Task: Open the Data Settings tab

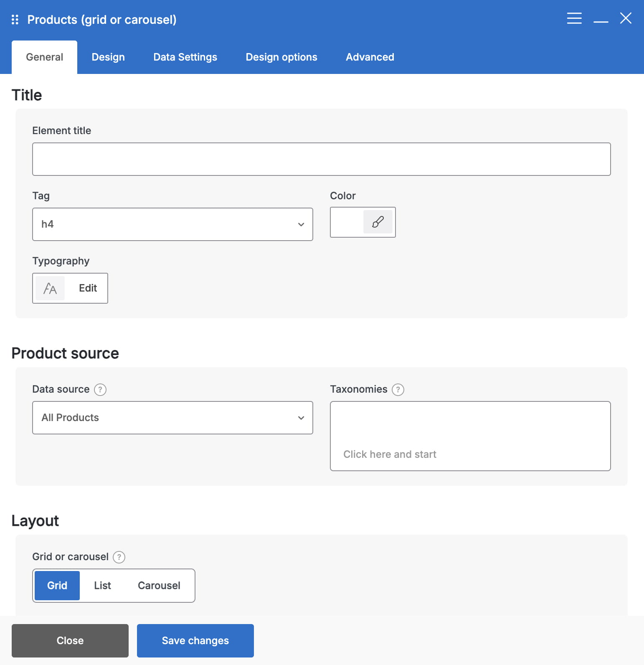Action: (x=185, y=57)
